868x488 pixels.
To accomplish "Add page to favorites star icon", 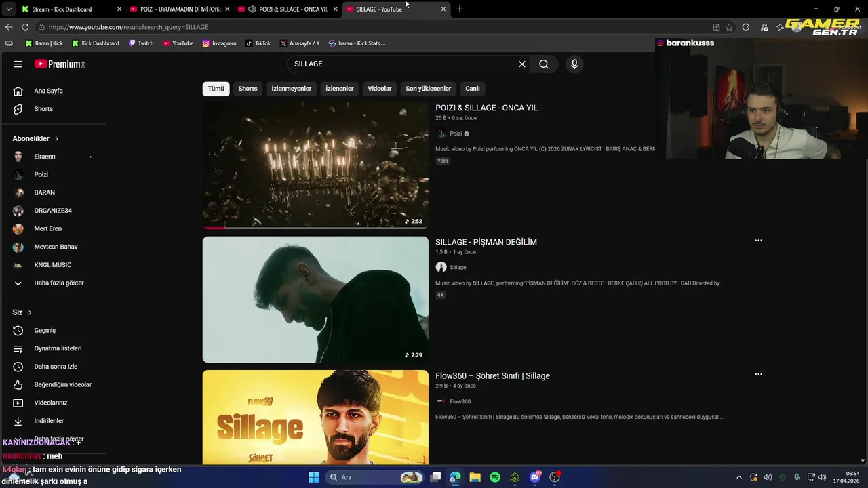I will [729, 27].
